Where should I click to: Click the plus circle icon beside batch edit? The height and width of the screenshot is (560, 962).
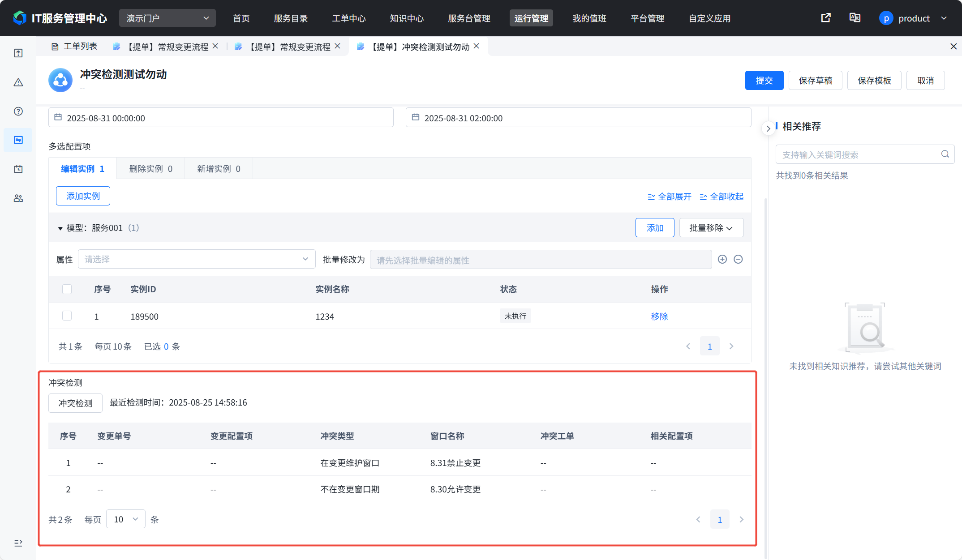coord(722,259)
